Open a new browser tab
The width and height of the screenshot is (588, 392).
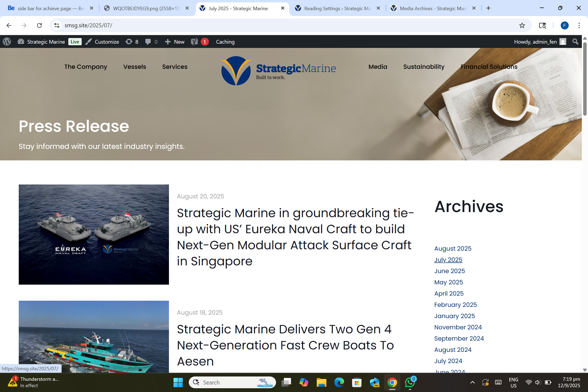point(488,8)
